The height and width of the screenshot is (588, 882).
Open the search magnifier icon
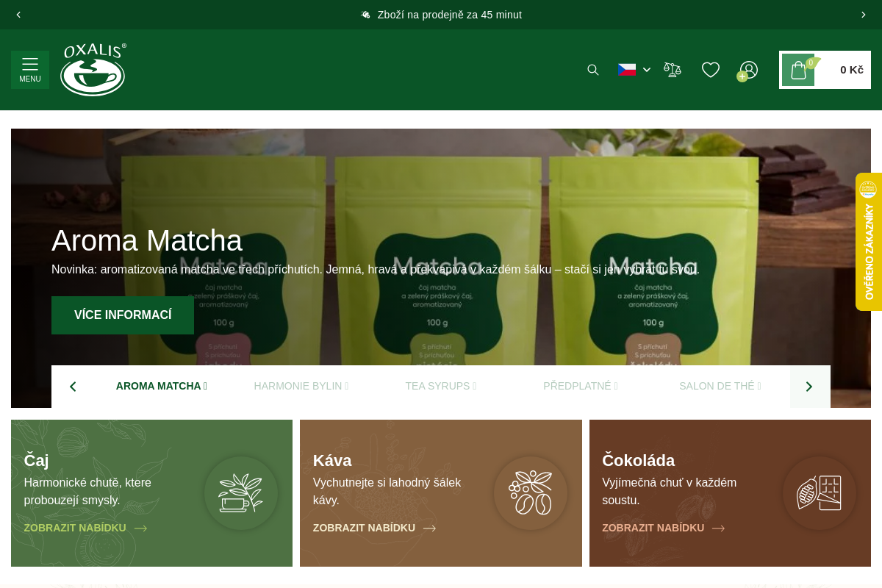click(593, 70)
